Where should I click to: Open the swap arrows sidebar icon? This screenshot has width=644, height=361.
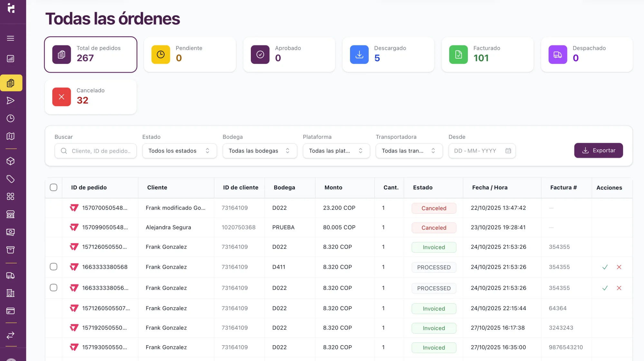click(11, 335)
